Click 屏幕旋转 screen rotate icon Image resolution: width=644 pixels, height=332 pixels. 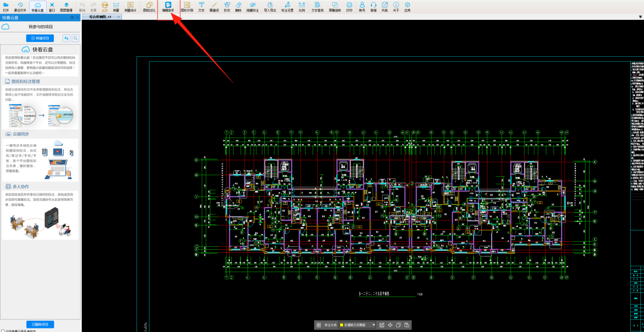click(335, 7)
